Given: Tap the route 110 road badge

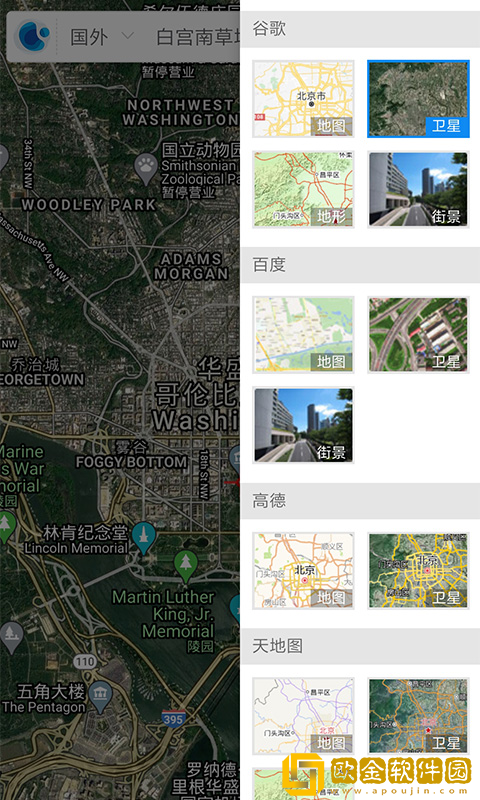Looking at the screenshot, I should [84, 661].
